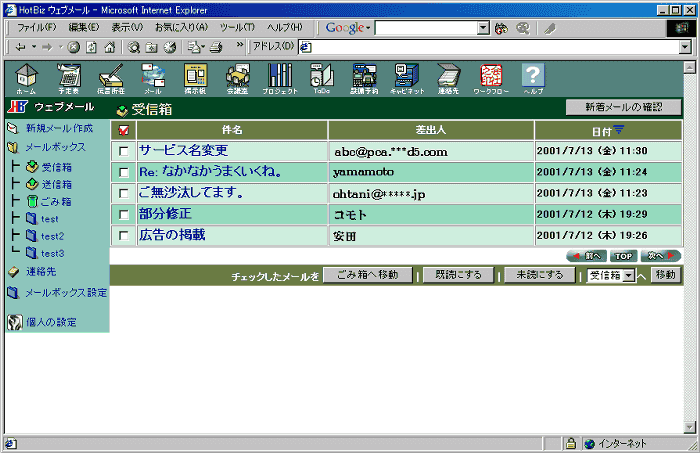
Task: Open the キャビネット cabinet icon
Action: pyautogui.click(x=407, y=78)
